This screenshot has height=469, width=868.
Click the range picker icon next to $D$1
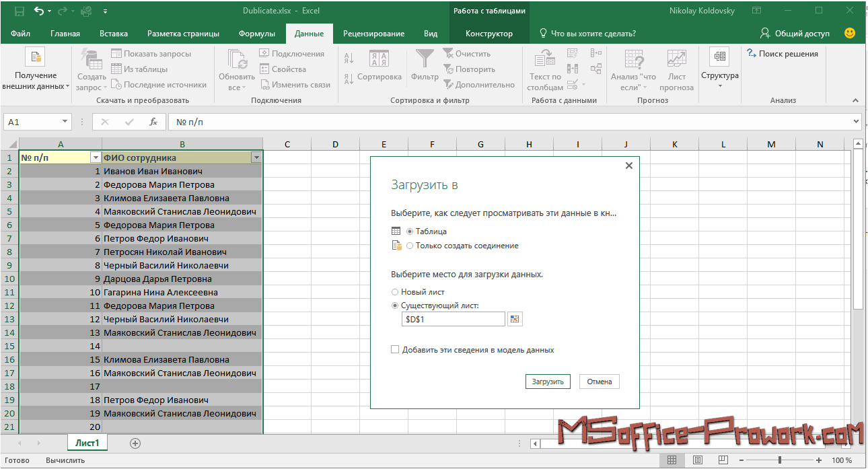tap(515, 320)
